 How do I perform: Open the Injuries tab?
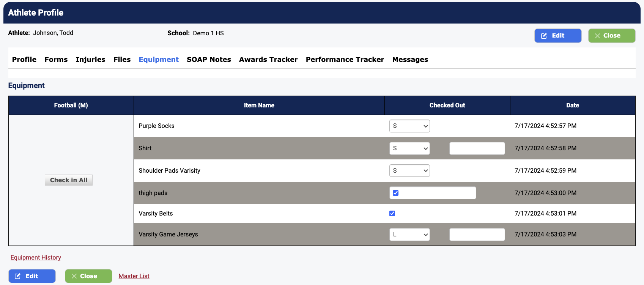(x=90, y=60)
